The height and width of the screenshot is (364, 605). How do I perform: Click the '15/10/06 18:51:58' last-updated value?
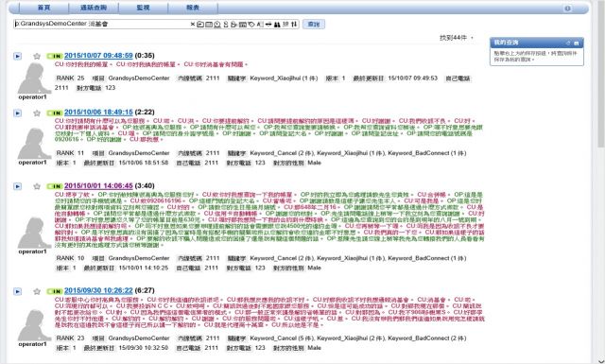click(144, 163)
